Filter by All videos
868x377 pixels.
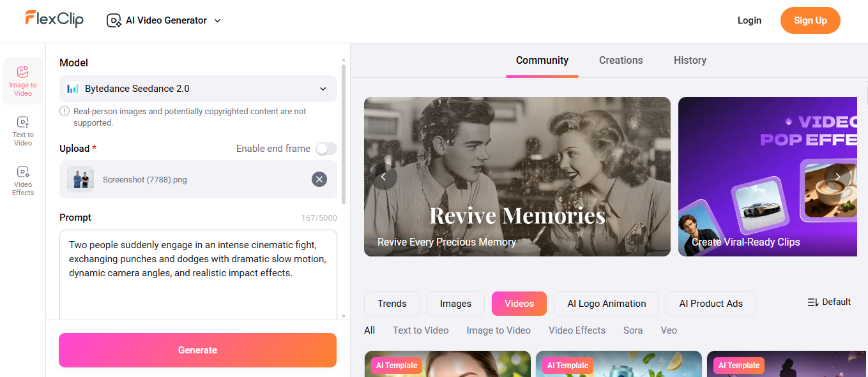pyautogui.click(x=369, y=330)
